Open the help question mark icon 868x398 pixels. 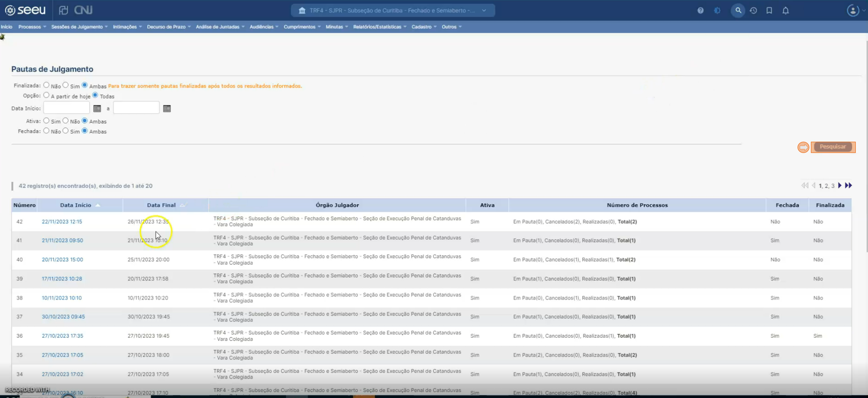(x=701, y=10)
